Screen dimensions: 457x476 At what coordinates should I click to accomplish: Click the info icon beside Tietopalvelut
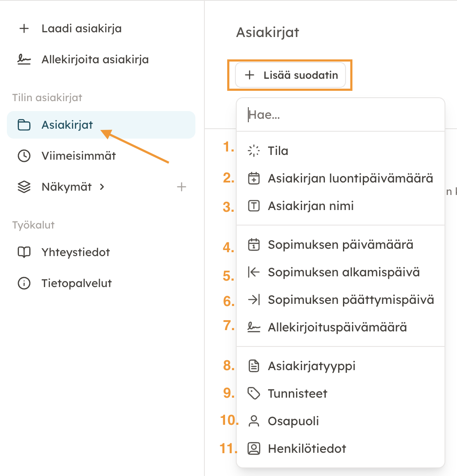pos(24,283)
